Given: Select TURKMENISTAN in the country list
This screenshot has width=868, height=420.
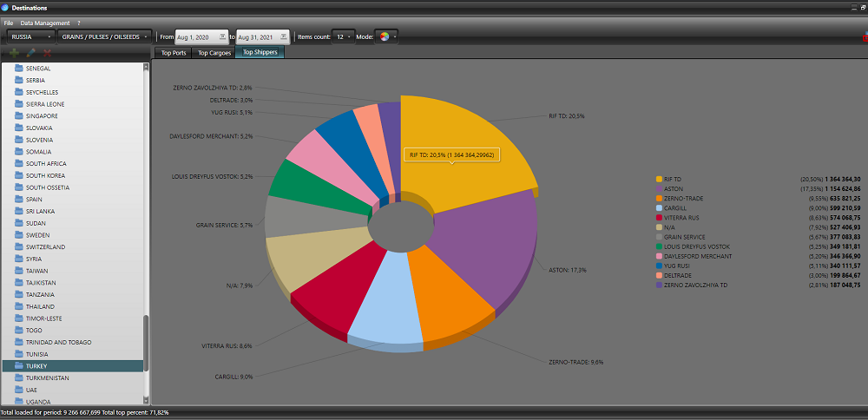Looking at the screenshot, I should click(72, 378).
